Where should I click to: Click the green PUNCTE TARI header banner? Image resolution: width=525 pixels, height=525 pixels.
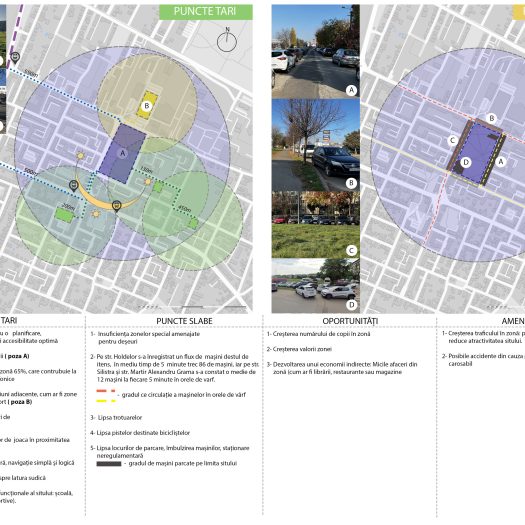point(206,12)
